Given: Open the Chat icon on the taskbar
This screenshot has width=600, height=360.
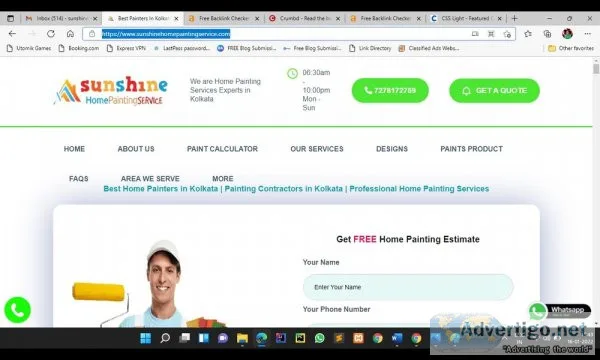Looking at the screenshot, I should point(223,338).
